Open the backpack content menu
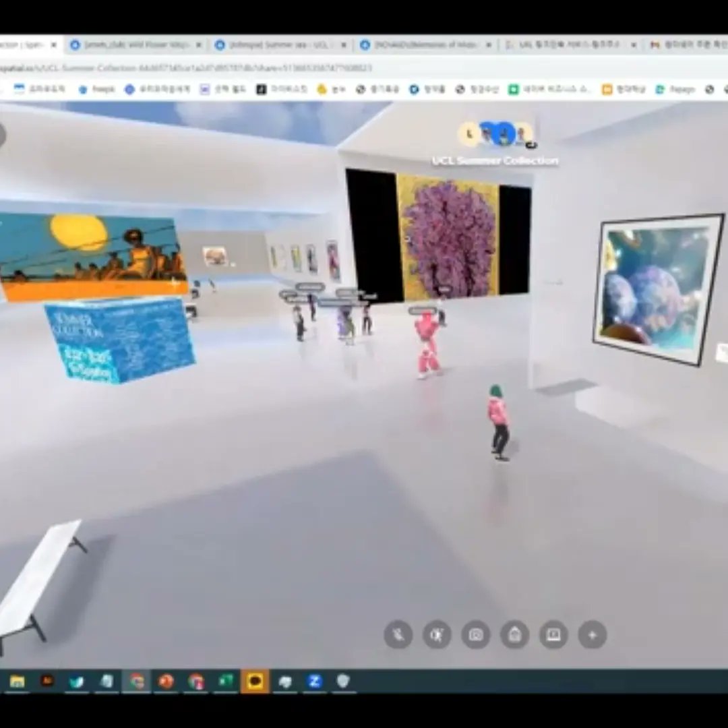 click(x=514, y=634)
